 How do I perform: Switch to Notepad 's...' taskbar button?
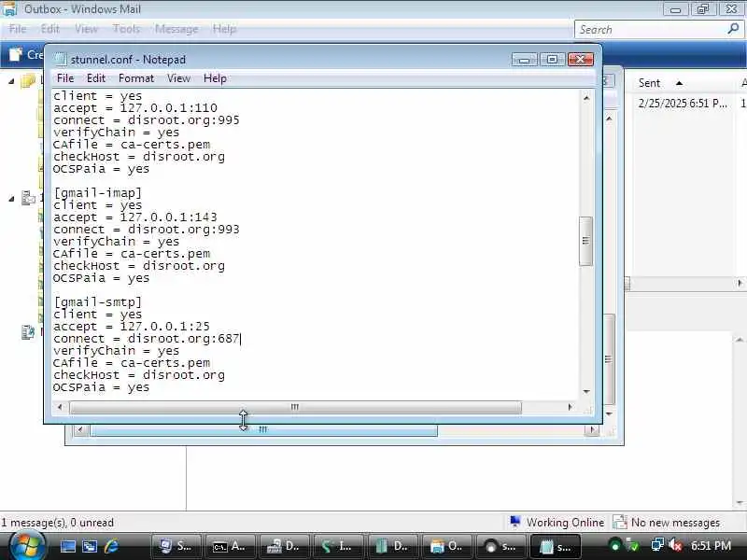(x=556, y=546)
